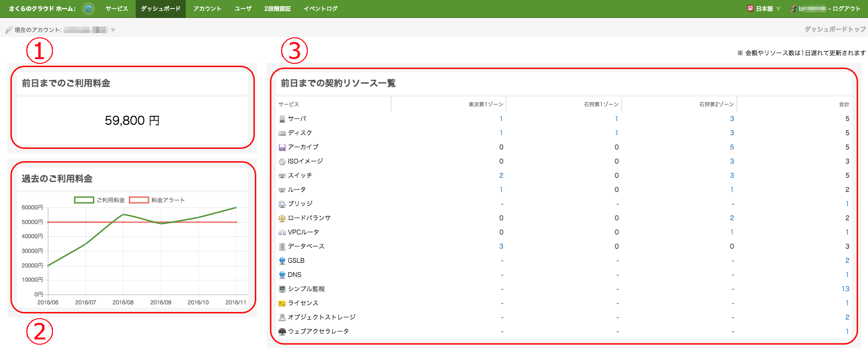The width and height of the screenshot is (868, 364).
Task: Click the language flag icon beside 日本語
Action: (x=750, y=9)
